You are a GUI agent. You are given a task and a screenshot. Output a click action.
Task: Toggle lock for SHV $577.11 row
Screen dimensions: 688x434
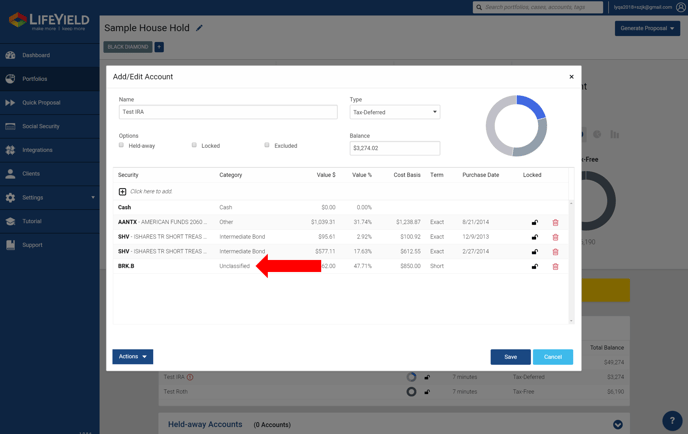534,252
